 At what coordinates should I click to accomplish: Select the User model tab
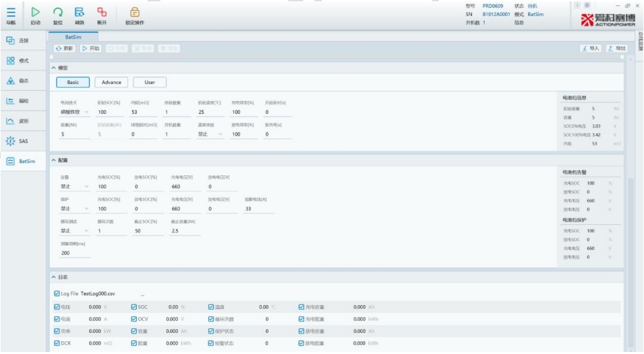tap(149, 82)
